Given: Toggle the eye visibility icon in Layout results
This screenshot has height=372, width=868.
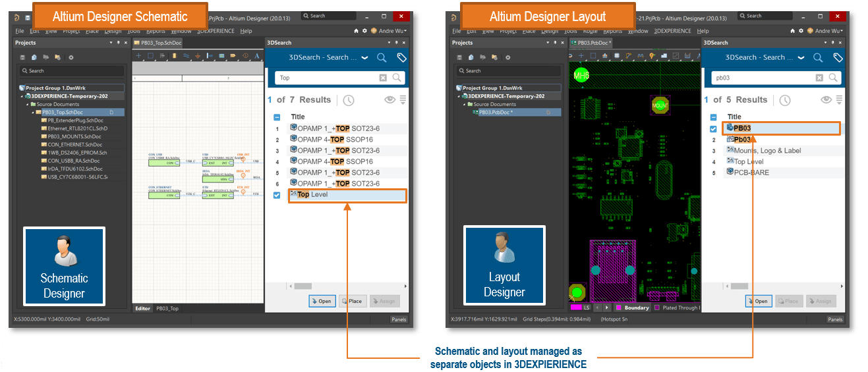Looking at the screenshot, I should coord(826,100).
